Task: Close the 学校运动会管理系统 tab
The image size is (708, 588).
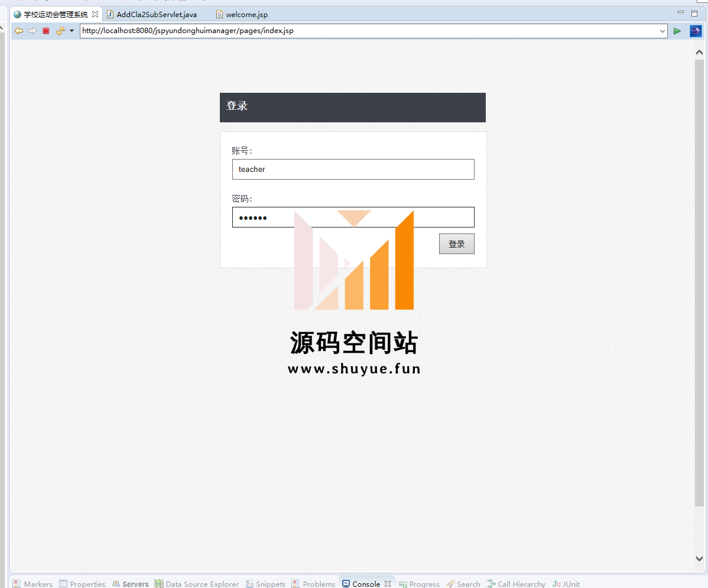Action: click(x=95, y=14)
